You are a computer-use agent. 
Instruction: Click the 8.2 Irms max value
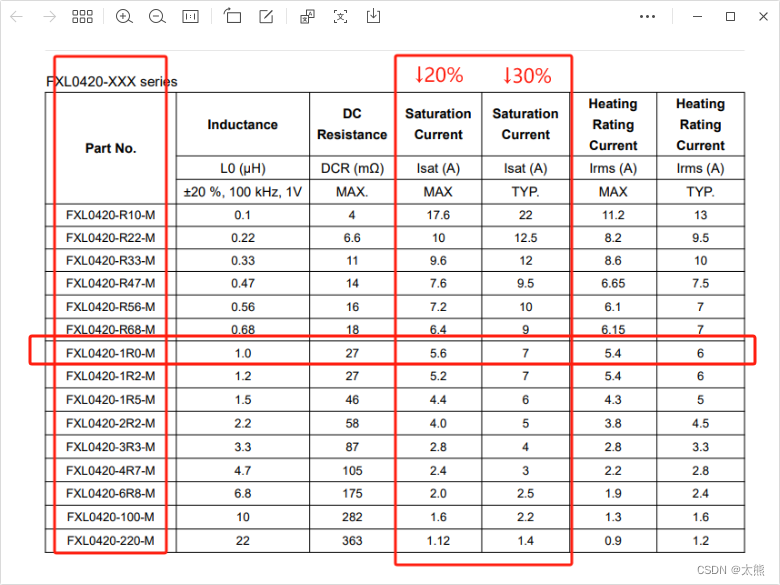click(x=613, y=238)
